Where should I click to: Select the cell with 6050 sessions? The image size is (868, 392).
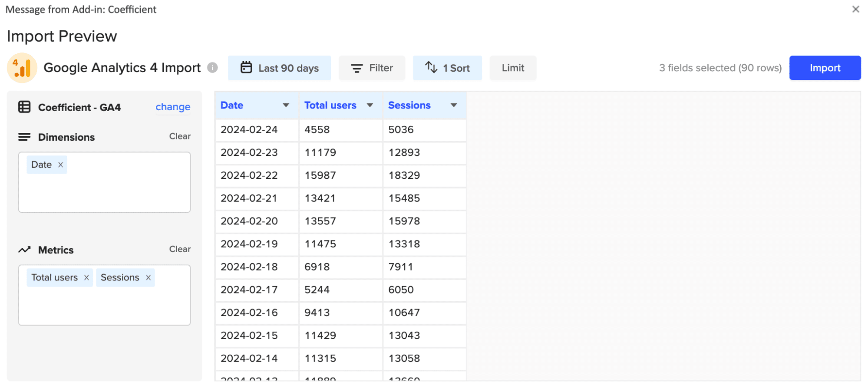(424, 290)
